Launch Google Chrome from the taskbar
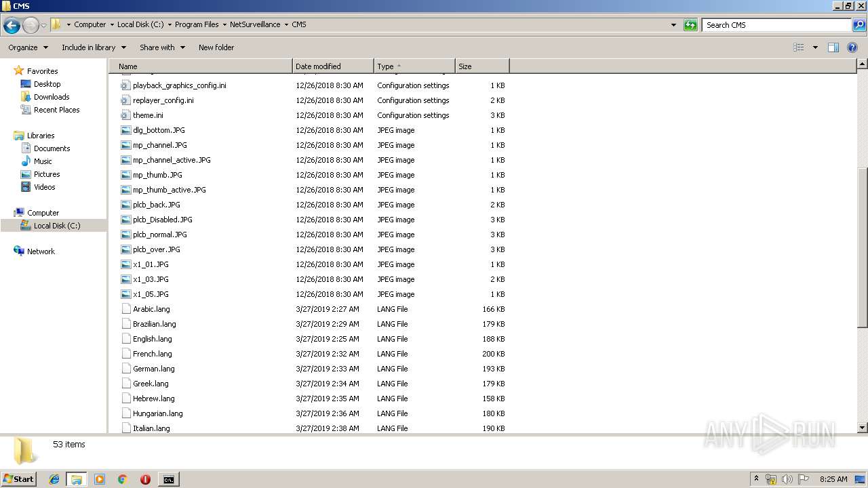This screenshot has height=488, width=868. point(123,479)
